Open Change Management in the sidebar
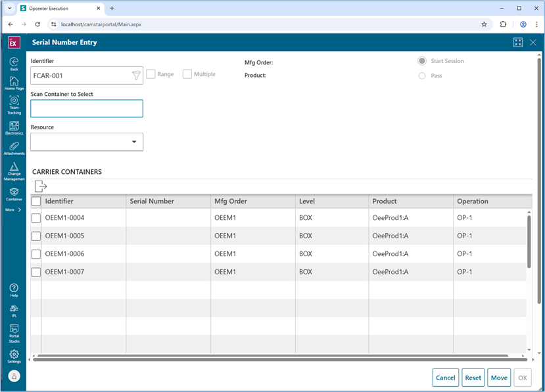The image size is (545, 392). [x=13, y=171]
